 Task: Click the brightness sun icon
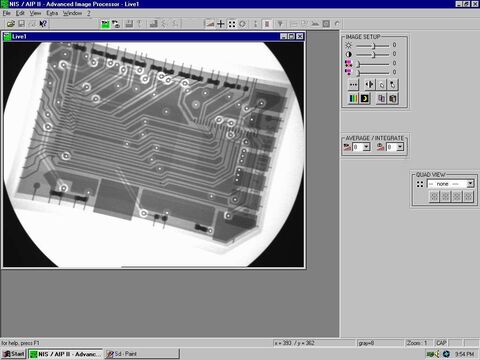click(349, 45)
